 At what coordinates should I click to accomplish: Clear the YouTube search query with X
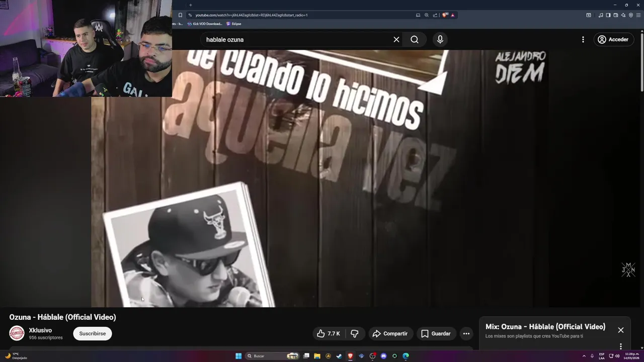pyautogui.click(x=396, y=39)
